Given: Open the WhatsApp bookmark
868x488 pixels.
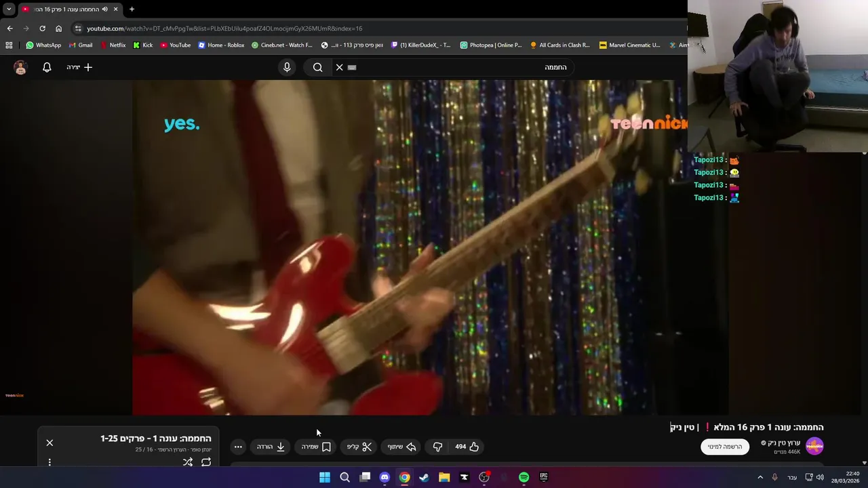Looking at the screenshot, I should click(43, 45).
